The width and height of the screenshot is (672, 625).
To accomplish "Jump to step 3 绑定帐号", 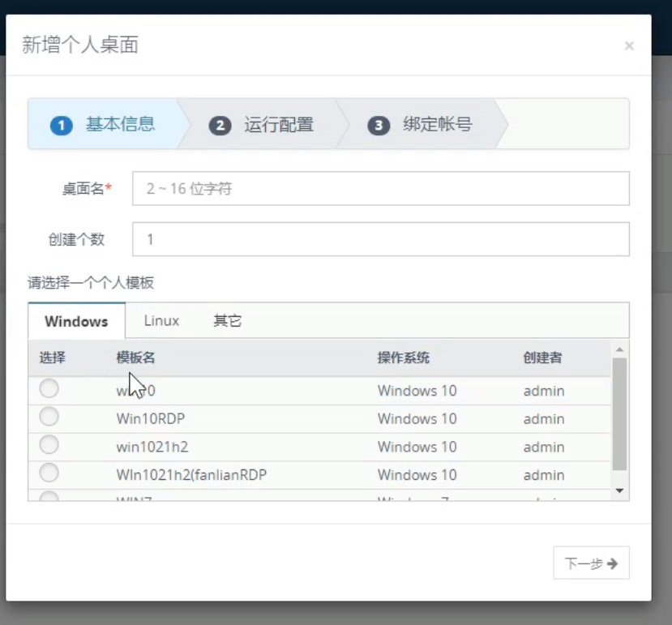I will click(x=420, y=125).
